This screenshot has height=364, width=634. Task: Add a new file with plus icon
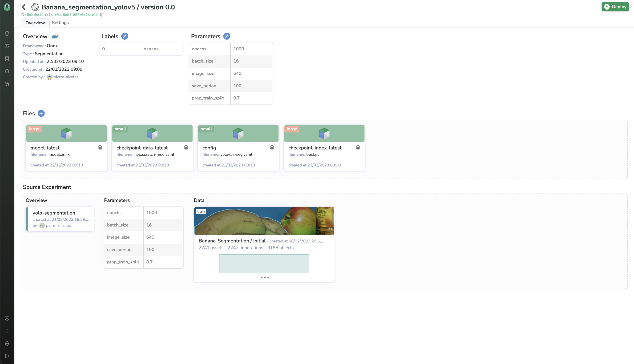41,113
